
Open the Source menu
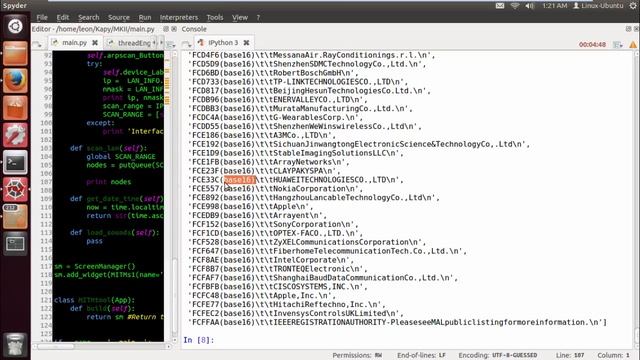point(119,17)
